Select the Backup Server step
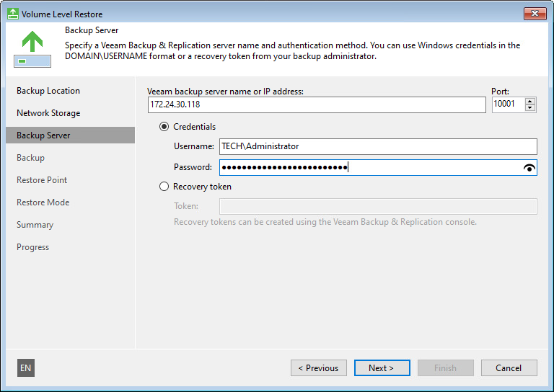This screenshot has height=392, width=554. [x=70, y=135]
